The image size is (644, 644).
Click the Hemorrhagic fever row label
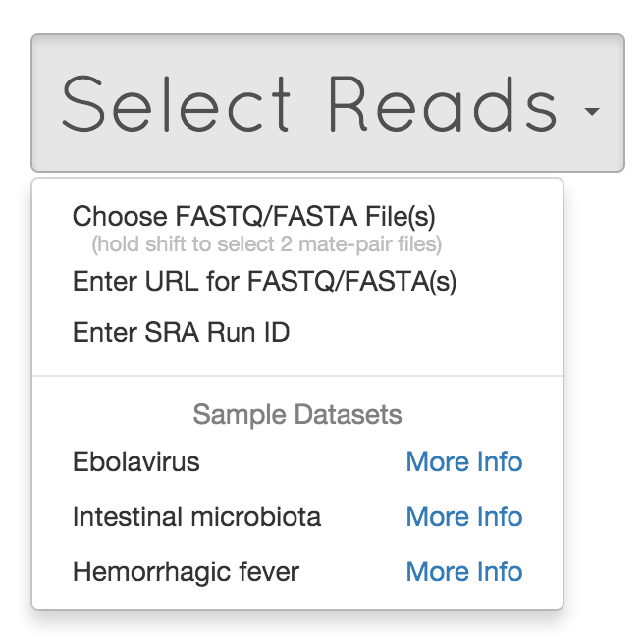pyautogui.click(x=186, y=571)
